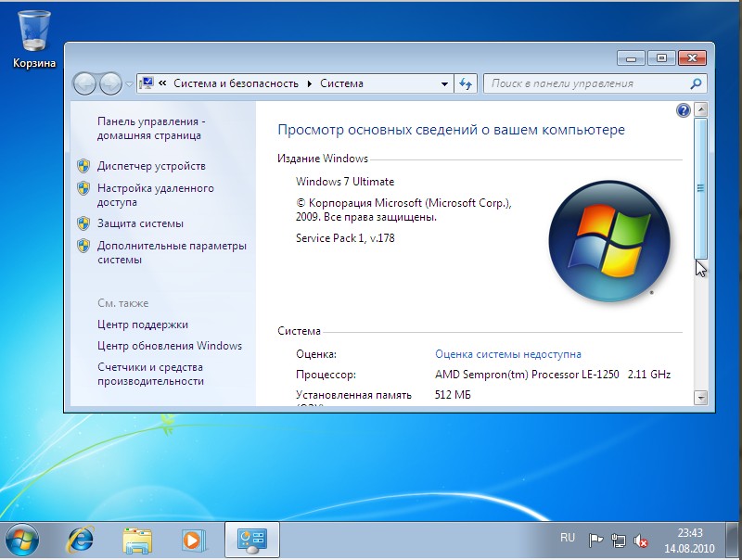This screenshot has height=560, width=742.
Task: Focus the Поиск в панели управления search field
Action: 595,83
